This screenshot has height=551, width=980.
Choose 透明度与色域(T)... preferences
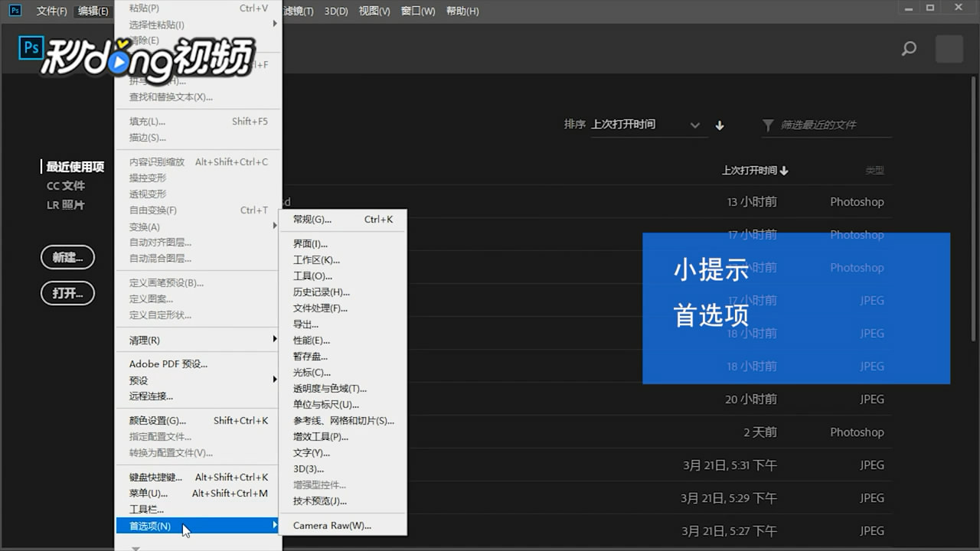point(342,389)
